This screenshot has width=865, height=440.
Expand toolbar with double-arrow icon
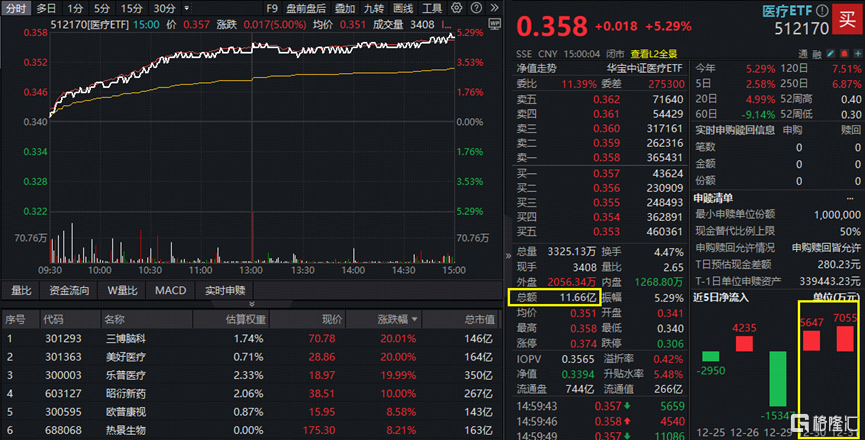click(x=494, y=8)
